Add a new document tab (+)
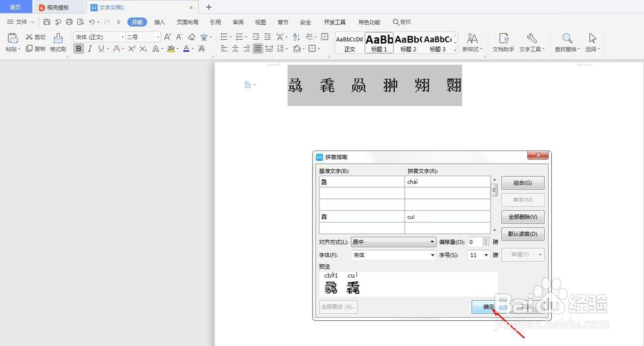644x346 pixels. point(209,7)
